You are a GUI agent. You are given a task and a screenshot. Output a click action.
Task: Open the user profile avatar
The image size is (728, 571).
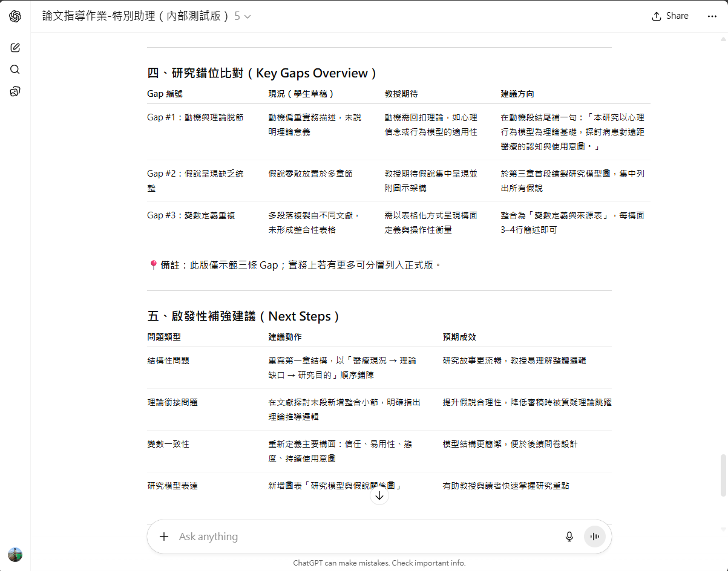(x=15, y=554)
